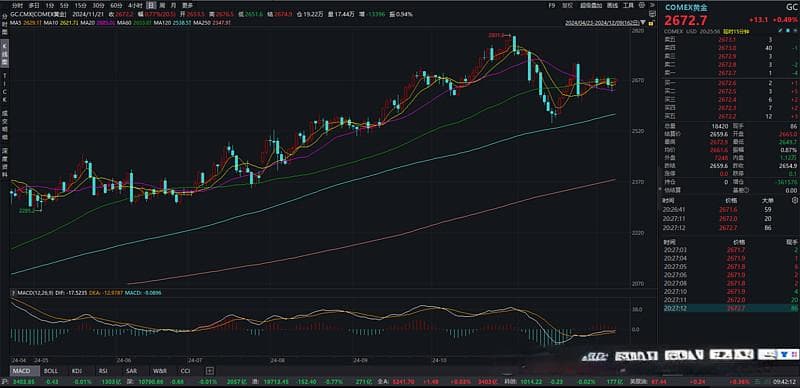This screenshot has height=388, width=800.
Task: Open the 更多 more-intervals dropdown
Action: [188, 5]
